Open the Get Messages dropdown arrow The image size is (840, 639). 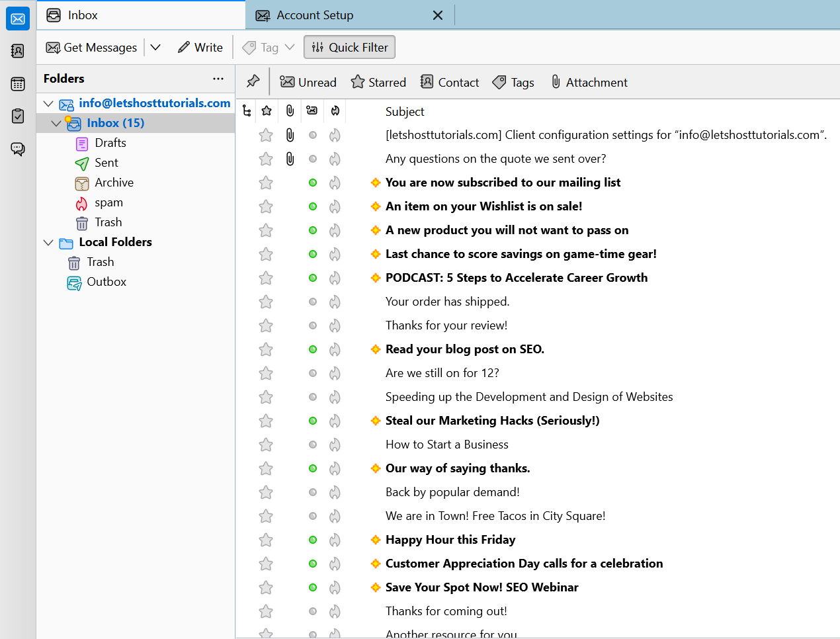[x=155, y=47]
